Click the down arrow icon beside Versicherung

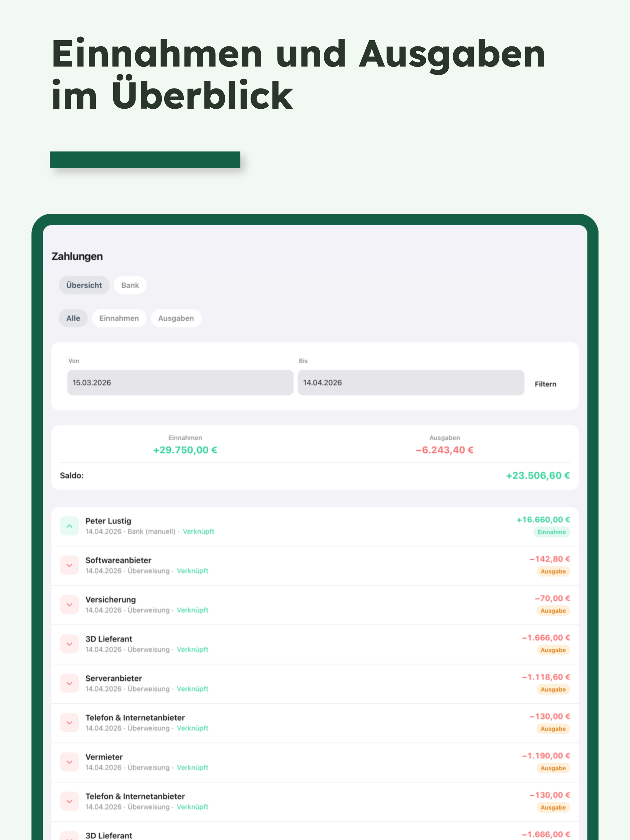[70, 605]
